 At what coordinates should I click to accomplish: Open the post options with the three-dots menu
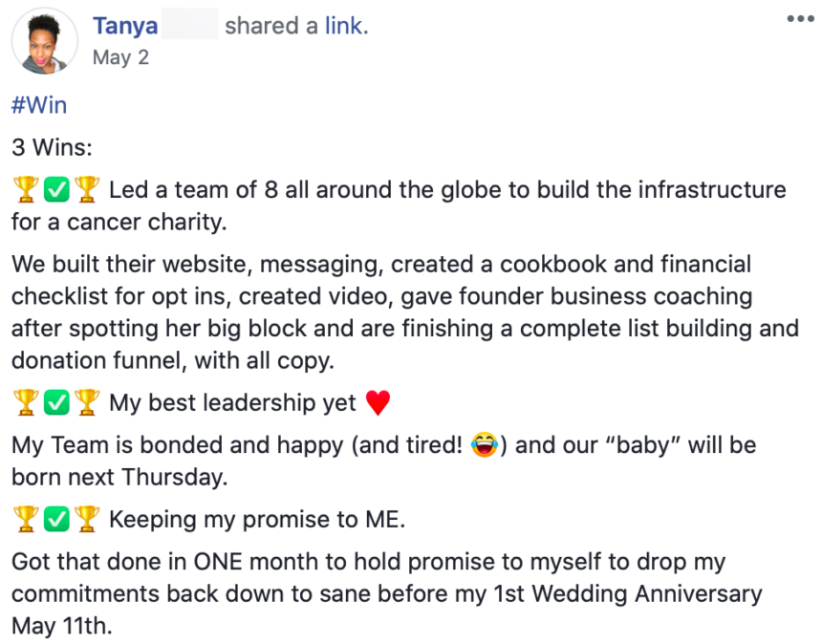pos(801,17)
